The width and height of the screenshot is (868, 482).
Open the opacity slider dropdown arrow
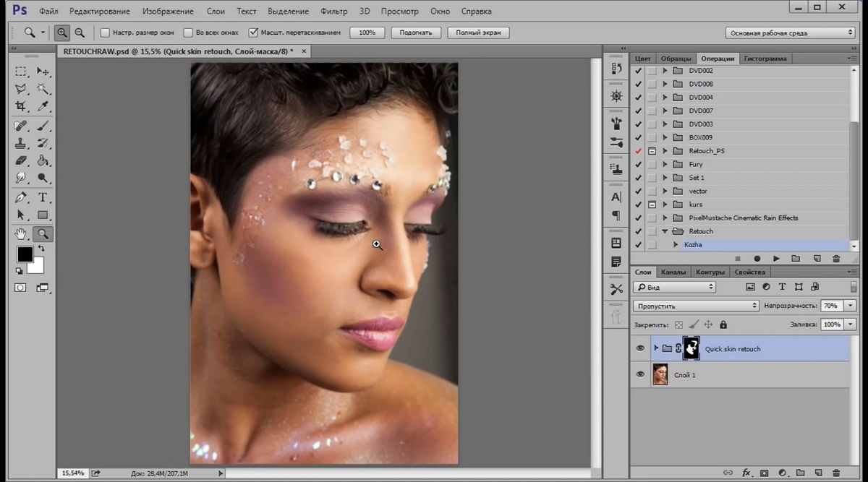[x=851, y=306]
